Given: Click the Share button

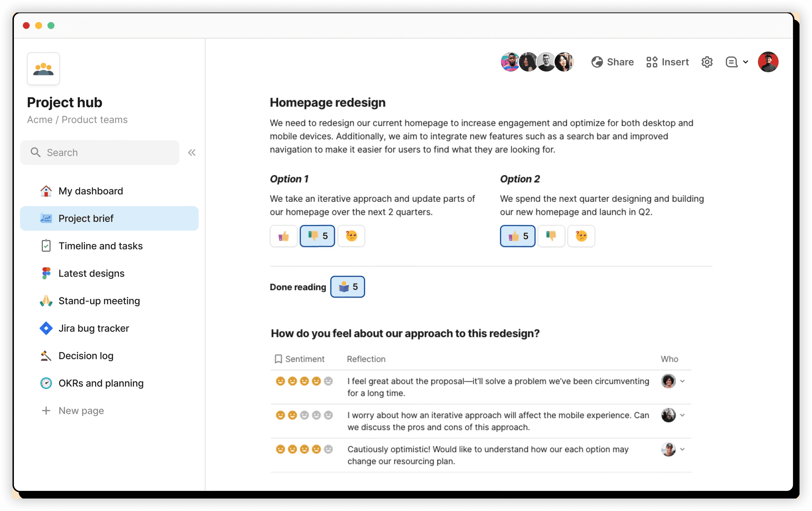Looking at the screenshot, I should coord(612,62).
